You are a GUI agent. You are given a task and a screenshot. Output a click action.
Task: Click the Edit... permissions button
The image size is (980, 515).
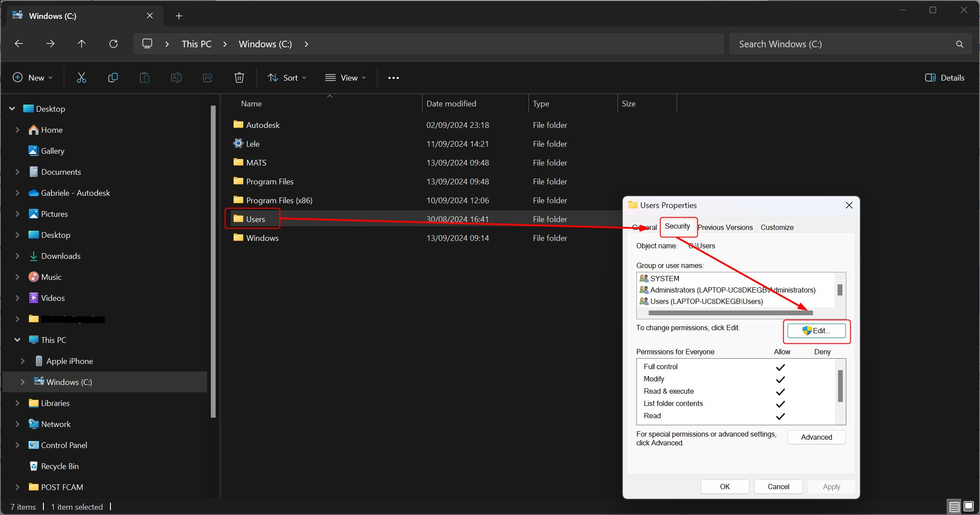[x=816, y=331]
